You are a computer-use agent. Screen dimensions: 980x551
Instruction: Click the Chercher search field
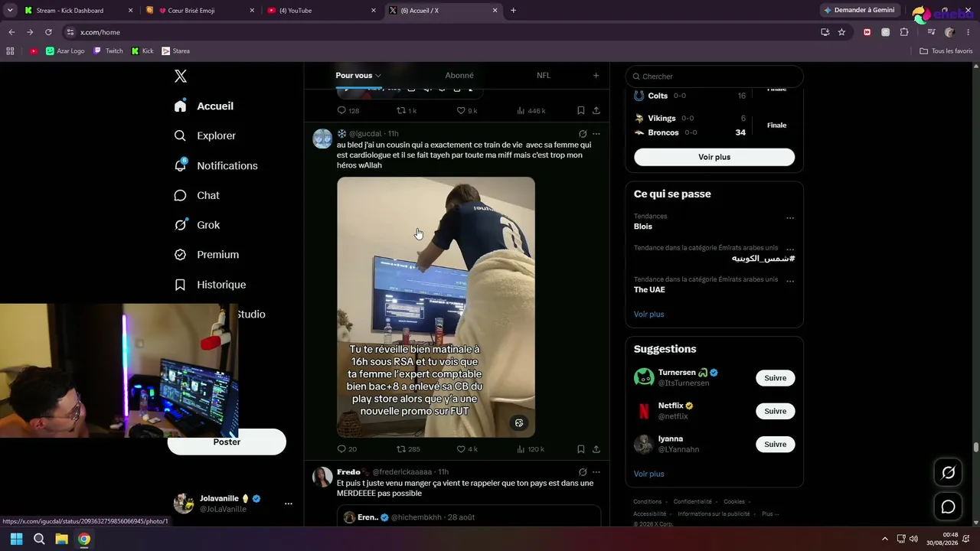[x=714, y=77]
